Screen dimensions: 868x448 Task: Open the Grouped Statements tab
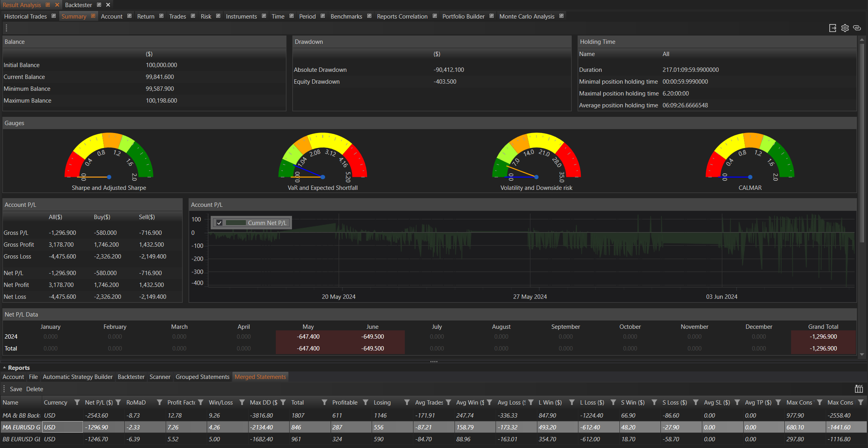(202, 377)
